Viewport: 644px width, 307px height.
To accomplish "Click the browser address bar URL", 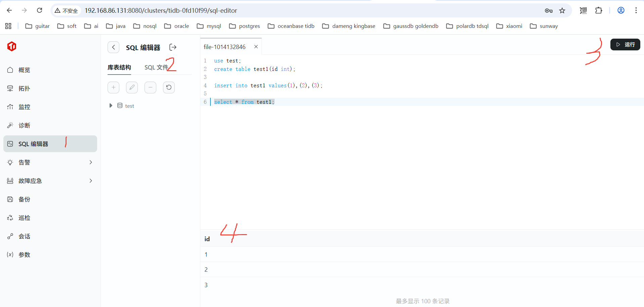I will [161, 11].
